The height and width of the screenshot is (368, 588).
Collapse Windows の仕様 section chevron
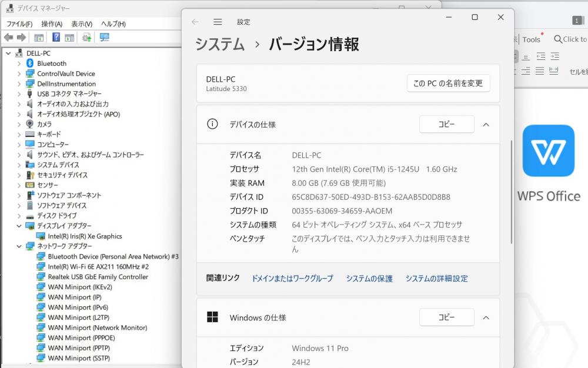486,318
